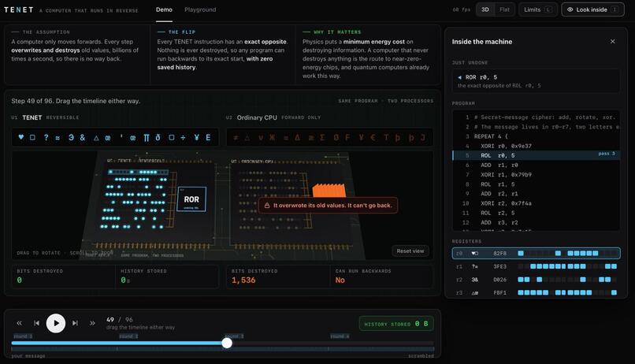The height and width of the screenshot is (364, 635).
Task: Click the 49 / 96 step counter
Action: click(x=120, y=319)
